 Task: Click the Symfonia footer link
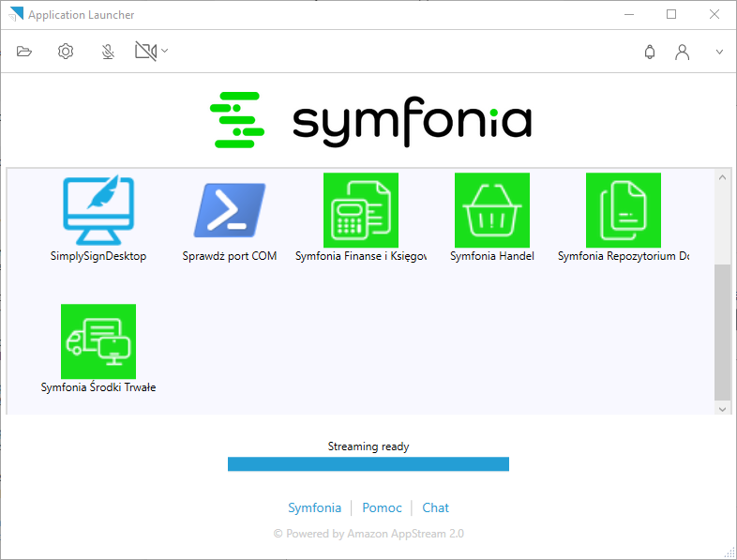tap(314, 507)
